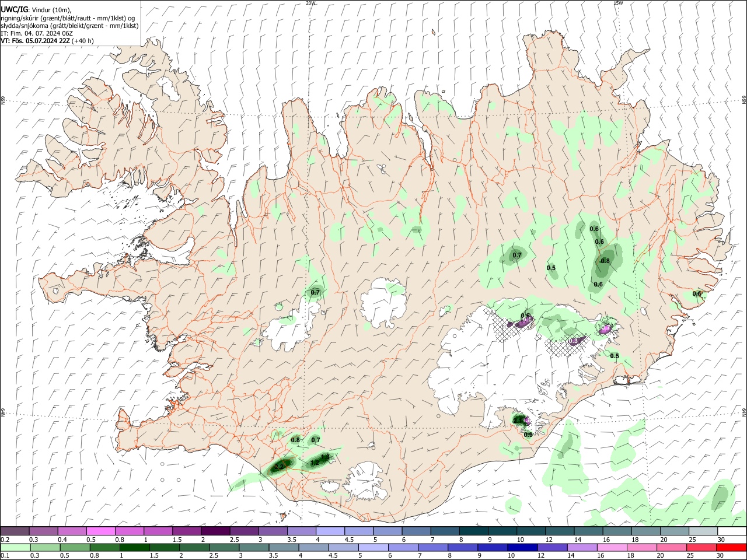Click the '0.8' value in the dark green eastern cell
747x560 pixels.
[605, 261]
